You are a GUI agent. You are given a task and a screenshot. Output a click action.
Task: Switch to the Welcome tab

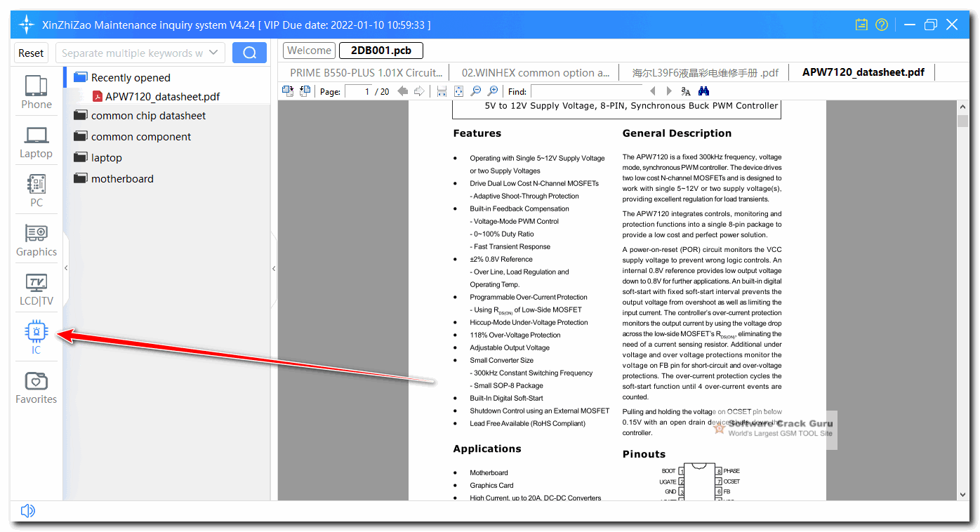(309, 50)
